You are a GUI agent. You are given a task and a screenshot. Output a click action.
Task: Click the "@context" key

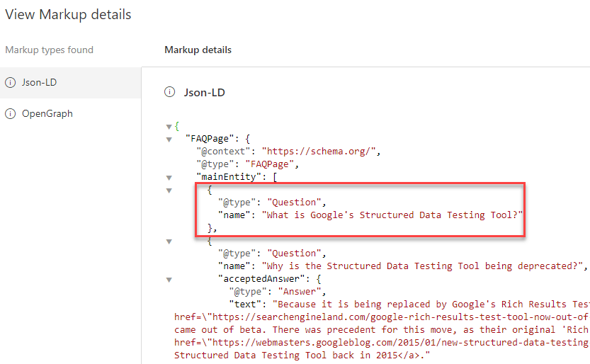pyautogui.click(x=223, y=152)
